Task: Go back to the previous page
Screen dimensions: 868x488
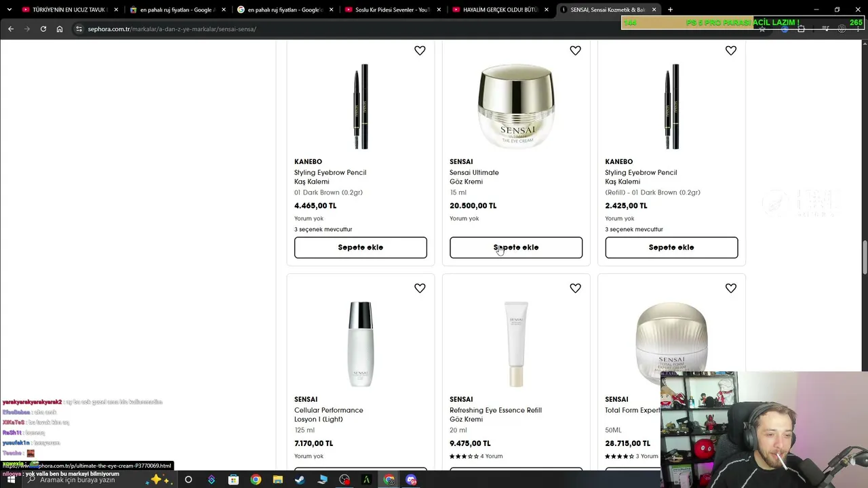Action: coord(11,29)
